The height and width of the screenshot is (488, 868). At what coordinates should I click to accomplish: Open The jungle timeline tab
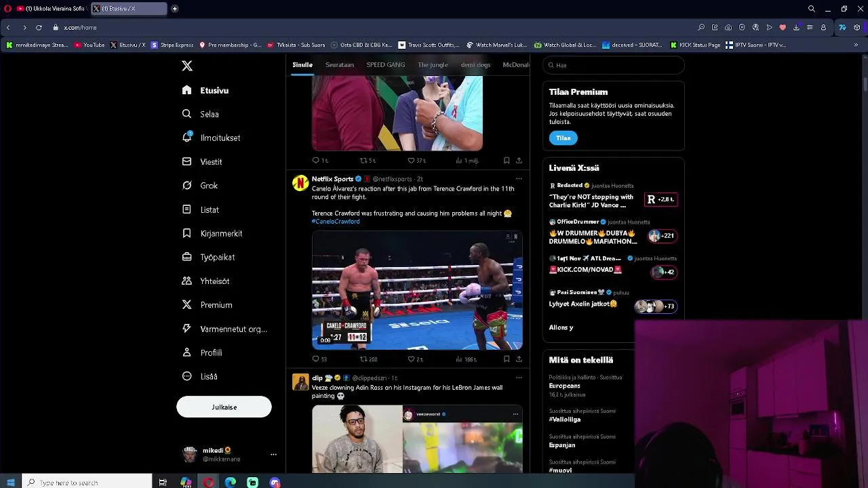433,65
